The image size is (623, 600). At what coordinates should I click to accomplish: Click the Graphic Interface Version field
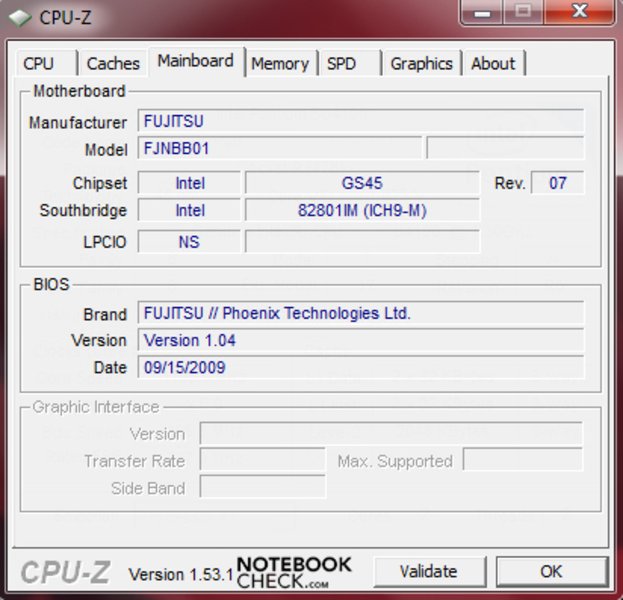(391, 433)
